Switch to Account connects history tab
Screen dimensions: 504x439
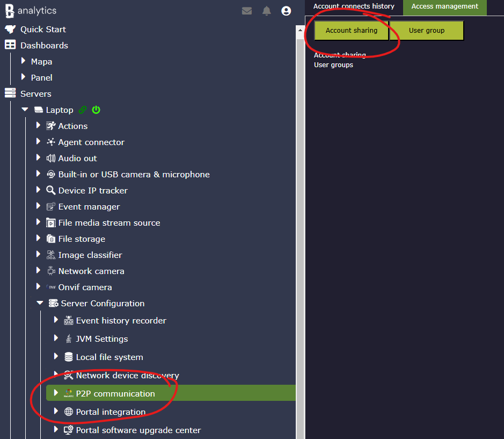[354, 6]
